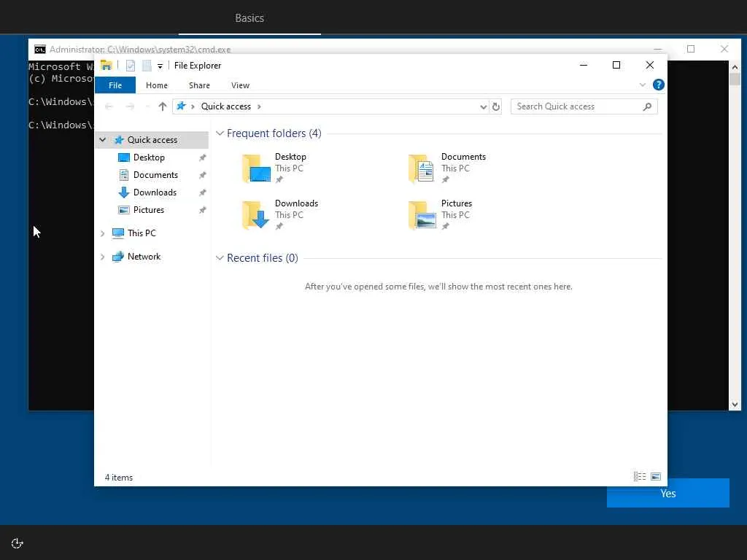Click the Recent files (0) heading
This screenshot has height=560, width=747.
[x=263, y=258]
